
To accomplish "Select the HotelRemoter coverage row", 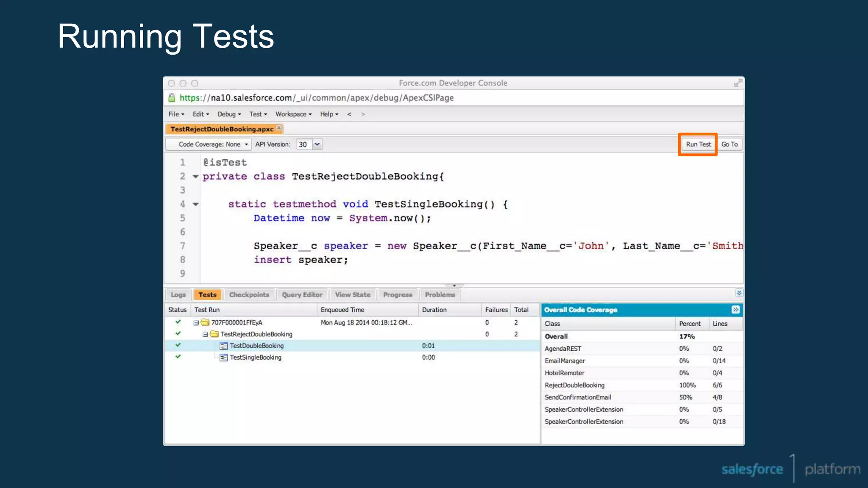I will (x=642, y=373).
